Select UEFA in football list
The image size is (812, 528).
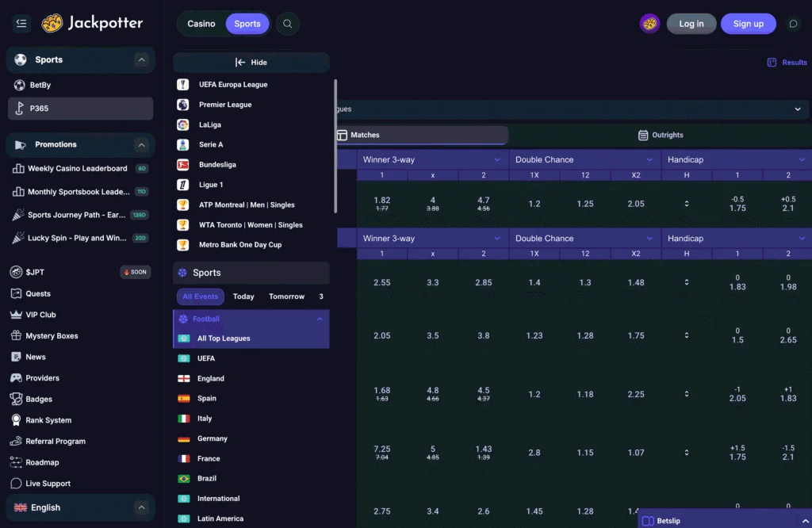[x=251, y=358]
